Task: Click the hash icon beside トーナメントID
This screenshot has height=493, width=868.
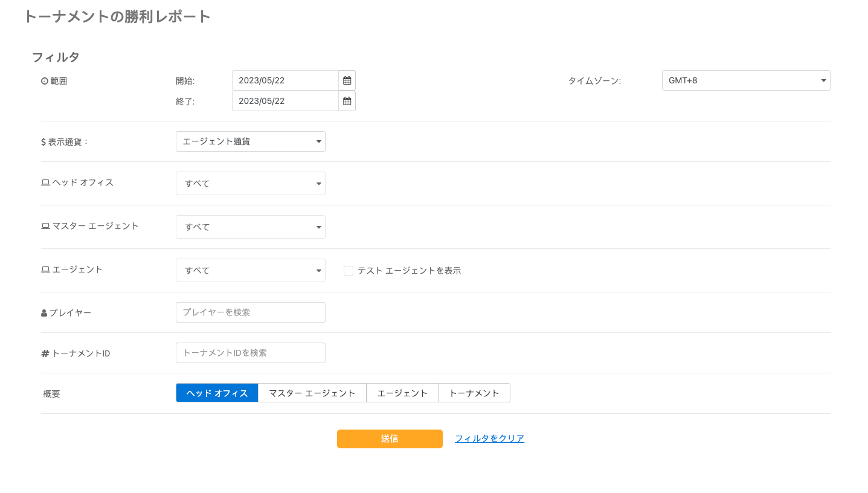Action: tap(45, 353)
